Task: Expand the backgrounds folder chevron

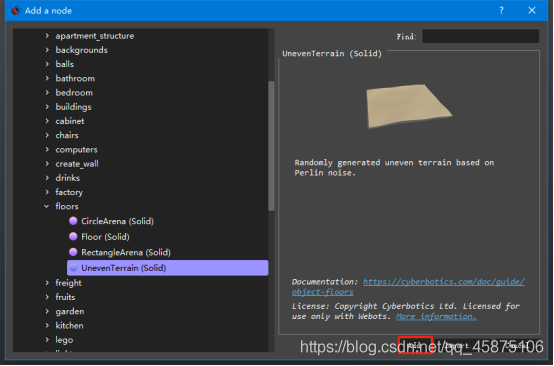Action: (x=47, y=50)
